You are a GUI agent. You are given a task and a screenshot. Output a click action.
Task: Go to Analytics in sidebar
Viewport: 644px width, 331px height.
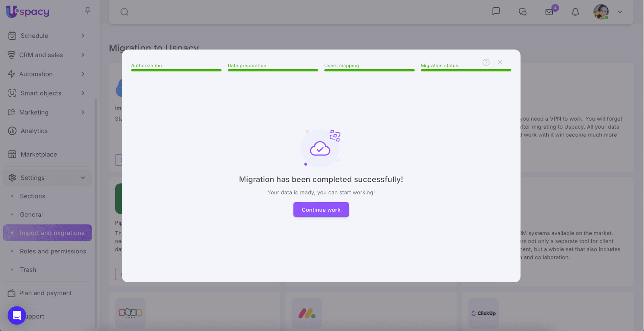tap(34, 131)
